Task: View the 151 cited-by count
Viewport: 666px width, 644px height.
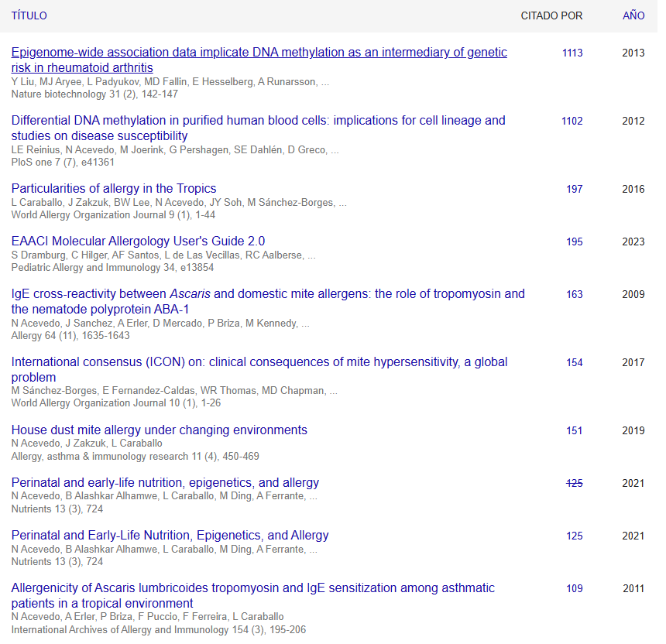Action: [574, 430]
